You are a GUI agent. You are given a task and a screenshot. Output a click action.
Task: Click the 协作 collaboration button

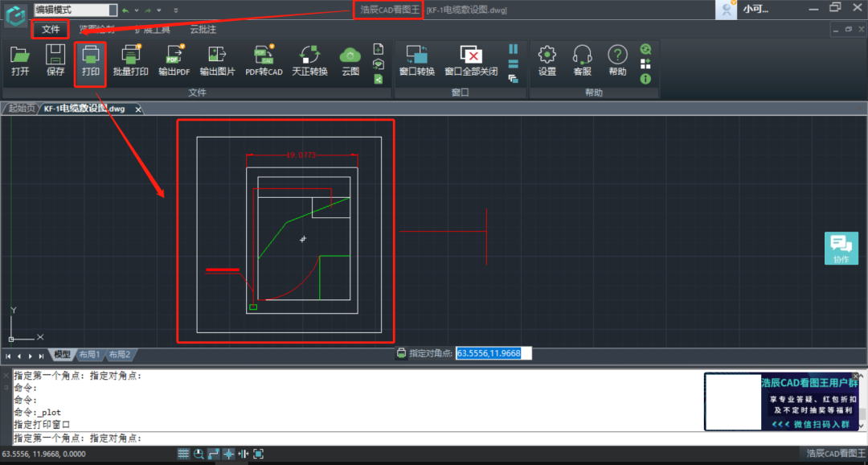(x=841, y=248)
